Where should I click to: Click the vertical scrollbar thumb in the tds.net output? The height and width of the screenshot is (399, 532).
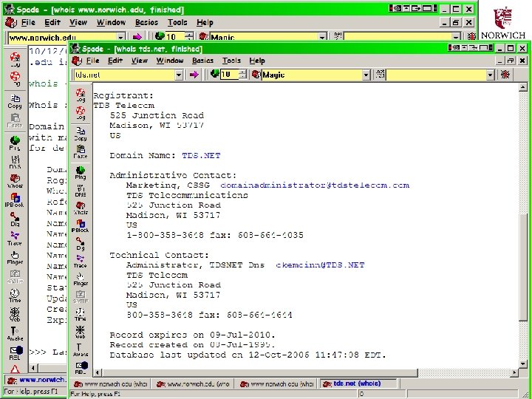523,267
